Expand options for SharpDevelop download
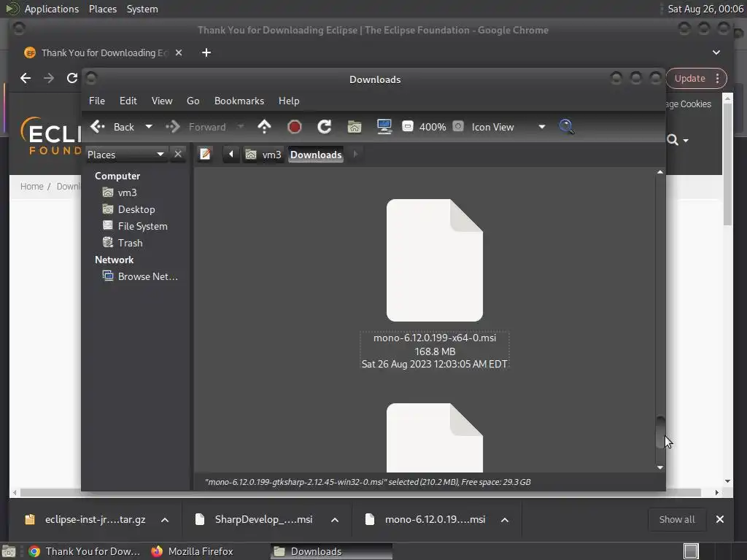The width and height of the screenshot is (747, 560). (x=335, y=519)
